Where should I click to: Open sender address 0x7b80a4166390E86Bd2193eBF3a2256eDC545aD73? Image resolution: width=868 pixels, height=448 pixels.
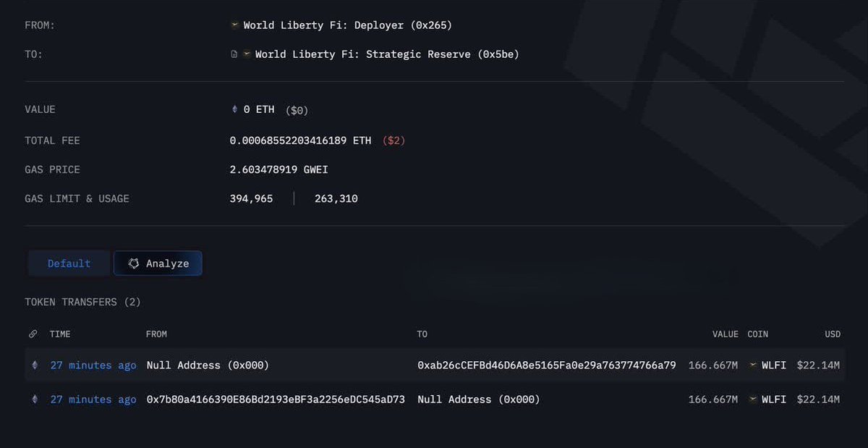(x=276, y=400)
